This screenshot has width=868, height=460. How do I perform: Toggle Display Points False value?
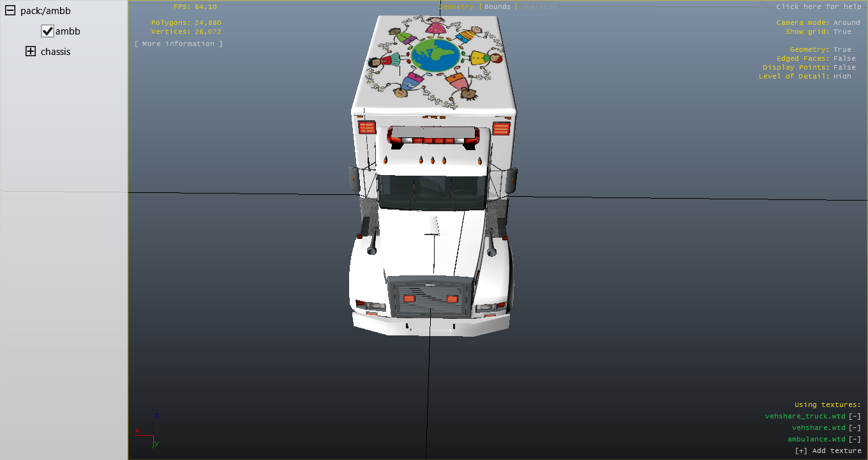click(844, 67)
